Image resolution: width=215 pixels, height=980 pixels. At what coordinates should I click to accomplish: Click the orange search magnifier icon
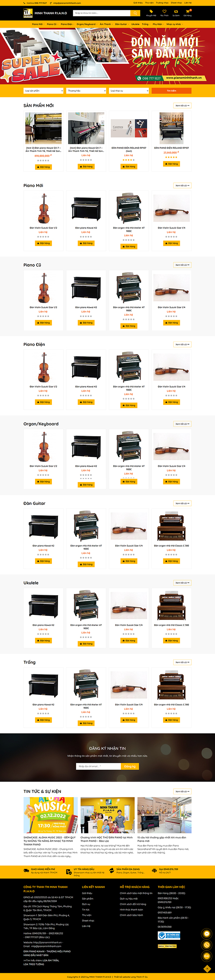click(135, 13)
